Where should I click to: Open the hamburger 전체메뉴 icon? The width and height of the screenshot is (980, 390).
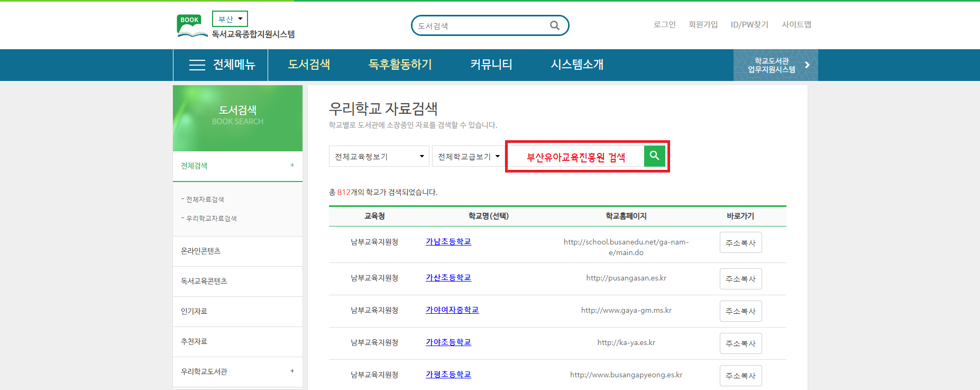[197, 65]
